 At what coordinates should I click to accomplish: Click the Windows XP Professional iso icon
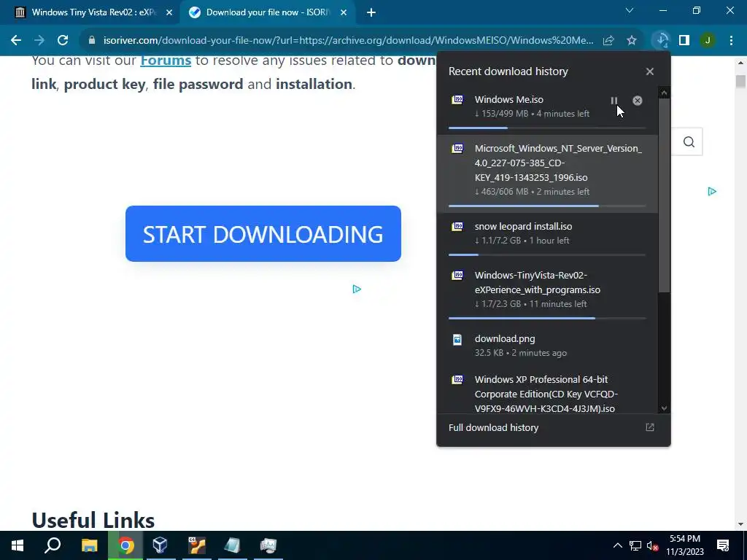pyautogui.click(x=457, y=379)
